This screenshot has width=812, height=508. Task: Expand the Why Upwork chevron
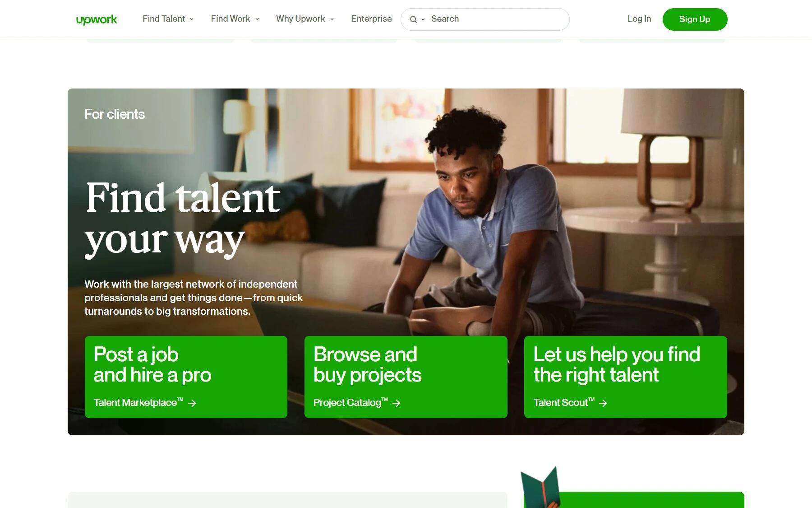332,19
